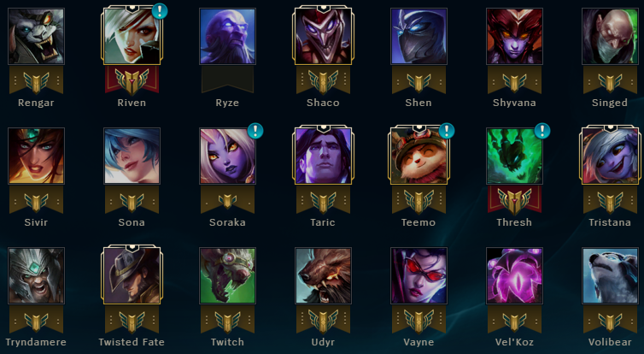Click the mastery crest below Shyvana

coord(515,81)
